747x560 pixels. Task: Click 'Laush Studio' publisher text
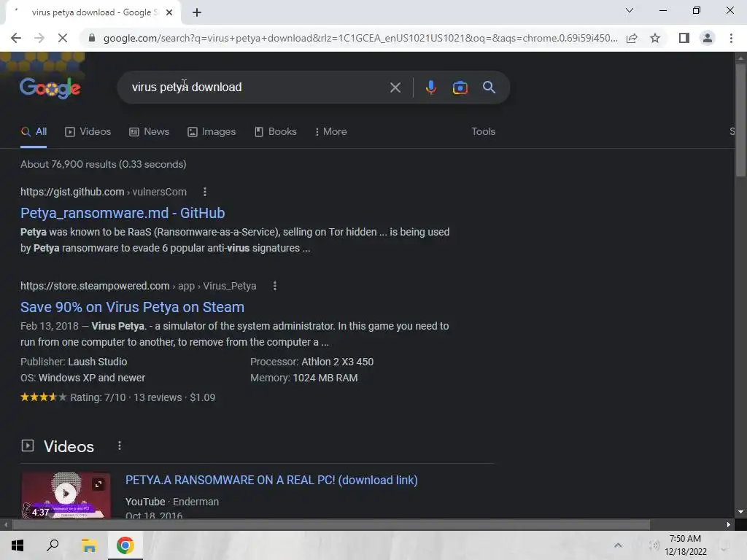point(97,362)
